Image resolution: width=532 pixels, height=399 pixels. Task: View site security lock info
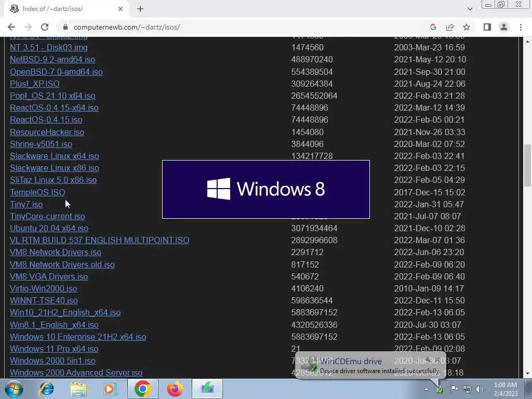(65, 27)
